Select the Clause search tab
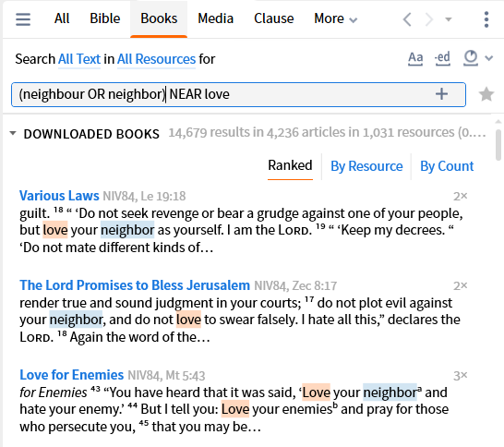504x447 pixels. pyautogui.click(x=274, y=18)
